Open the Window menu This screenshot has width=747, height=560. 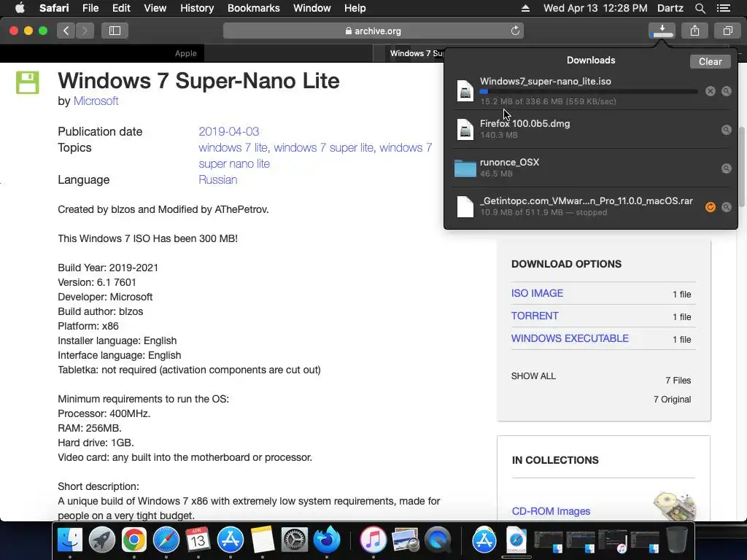(x=311, y=8)
